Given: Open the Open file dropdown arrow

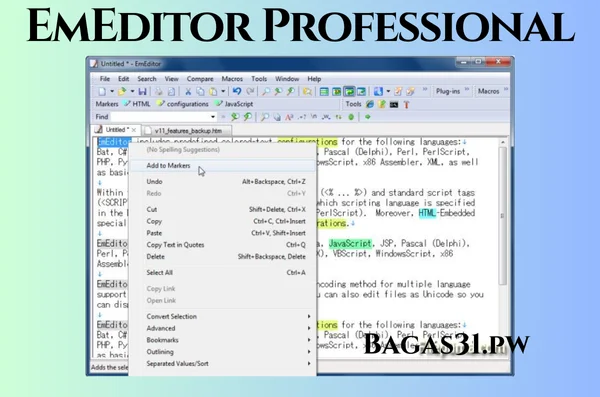Looking at the screenshot, I should [132, 91].
